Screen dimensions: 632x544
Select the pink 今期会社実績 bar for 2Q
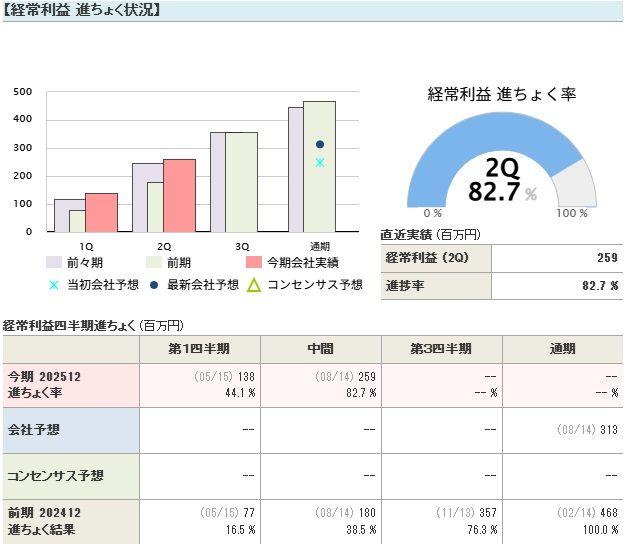[179, 195]
